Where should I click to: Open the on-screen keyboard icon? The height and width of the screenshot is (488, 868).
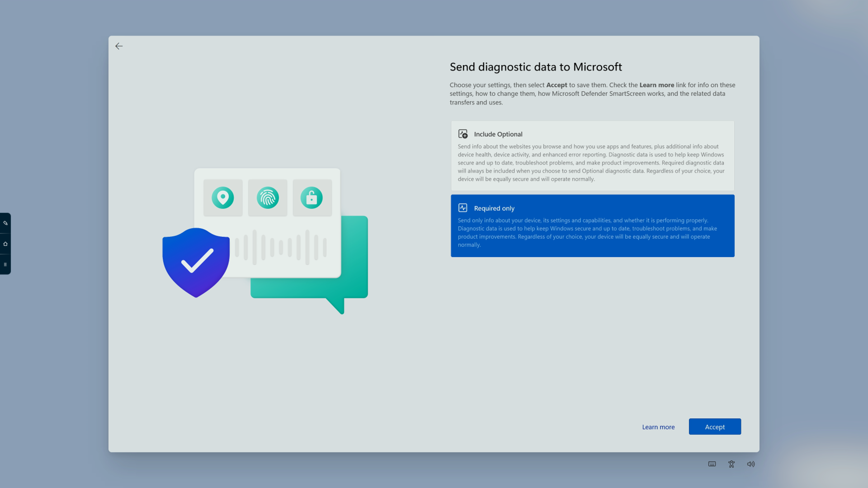tap(712, 464)
